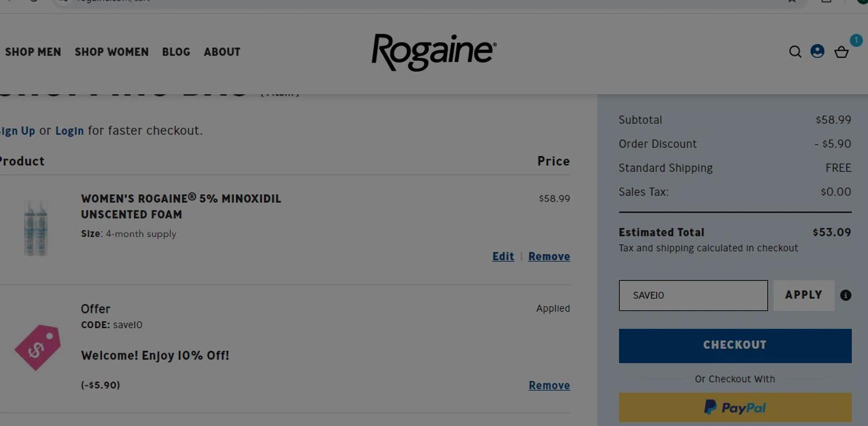868x426 pixels.
Task: Click the Standard Shipping FREE value
Action: 838,168
